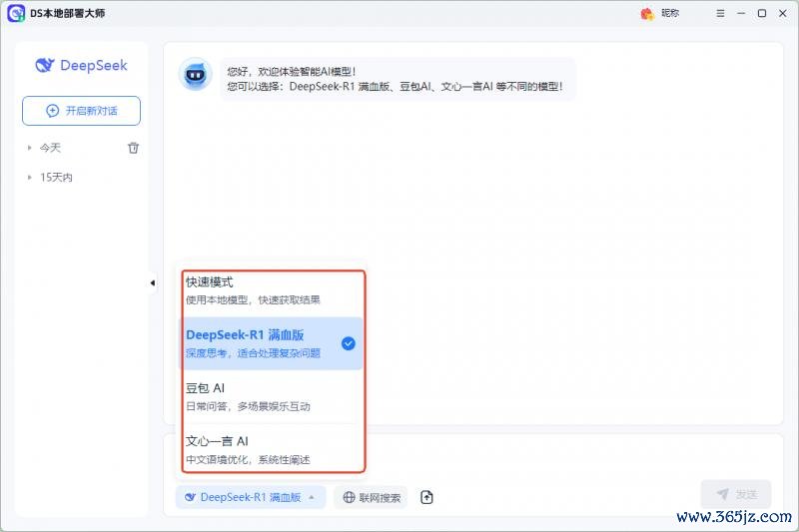This screenshot has height=532, width=799.
Task: Click the DS本地部署大师 app logo
Action: click(16, 13)
